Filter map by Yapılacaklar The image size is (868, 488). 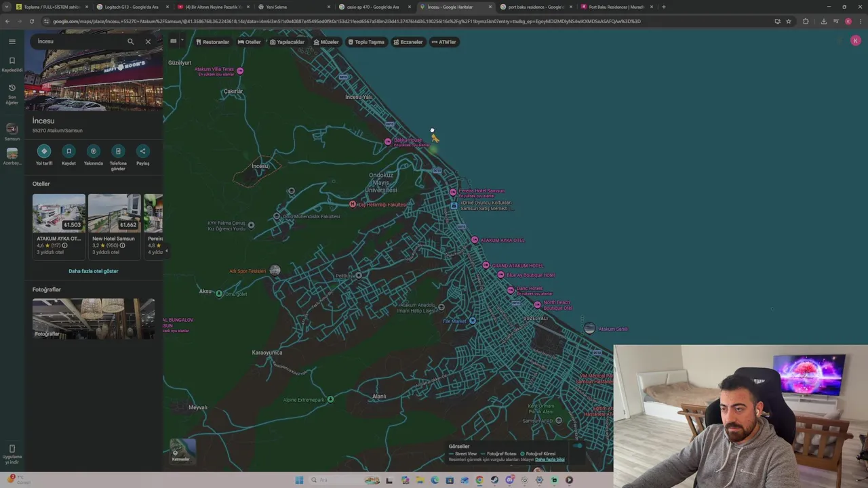pyautogui.click(x=287, y=42)
